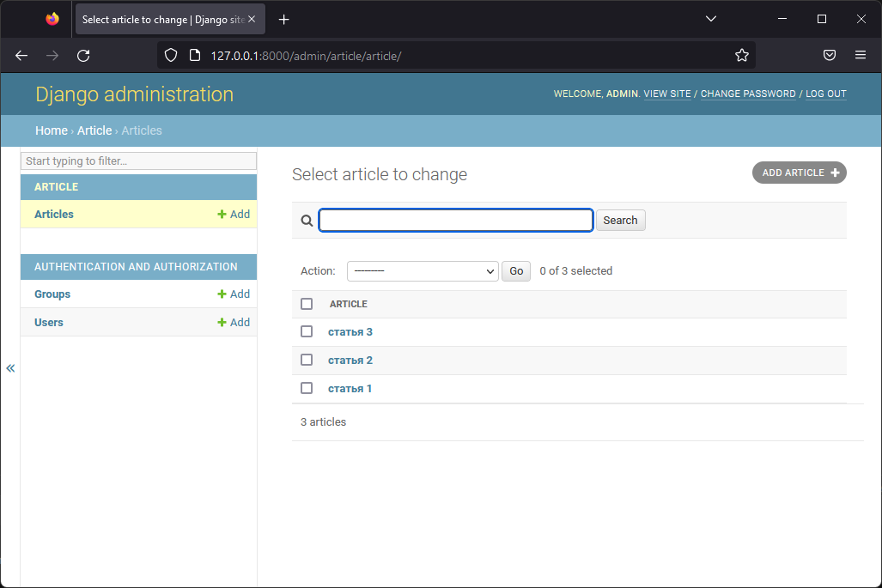Toggle the select-all articles checkbox
Image resolution: width=882 pixels, height=588 pixels.
tap(307, 304)
